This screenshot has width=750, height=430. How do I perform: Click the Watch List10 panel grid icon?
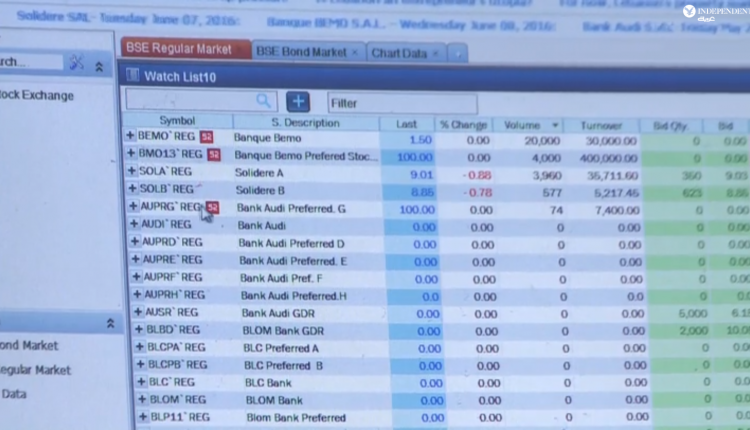click(131, 75)
